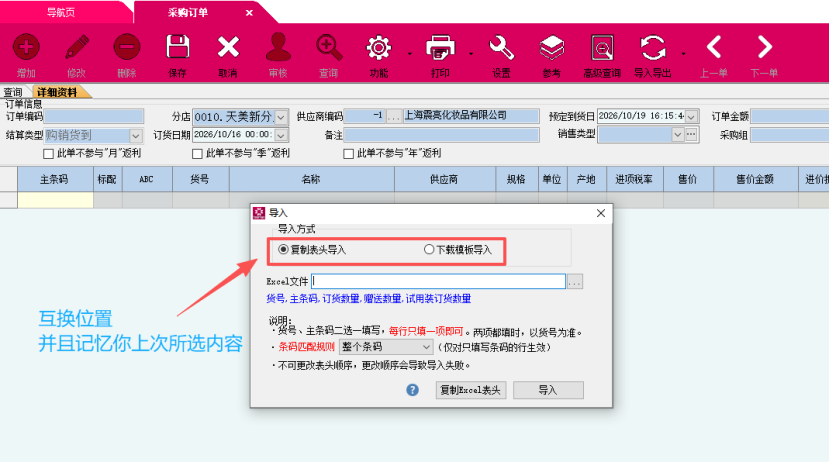
Task: Expand the 导入导出 dropdown arrow
Action: pos(683,54)
